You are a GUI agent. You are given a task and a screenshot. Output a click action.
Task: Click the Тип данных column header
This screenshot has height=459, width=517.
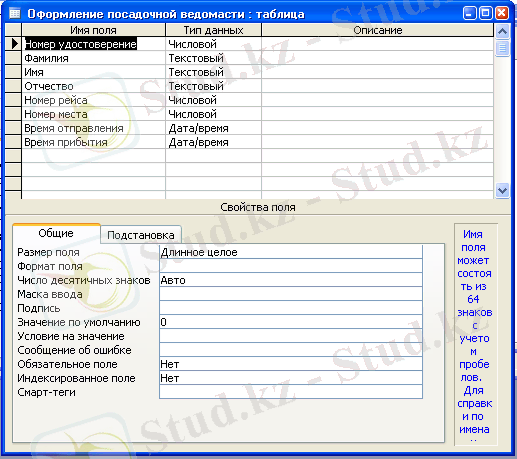pos(213,30)
